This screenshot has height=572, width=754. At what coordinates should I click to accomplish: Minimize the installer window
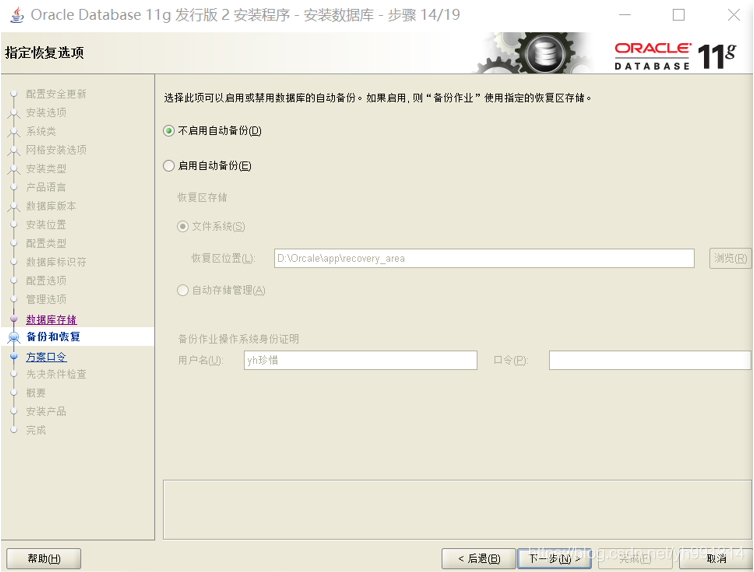(625, 15)
